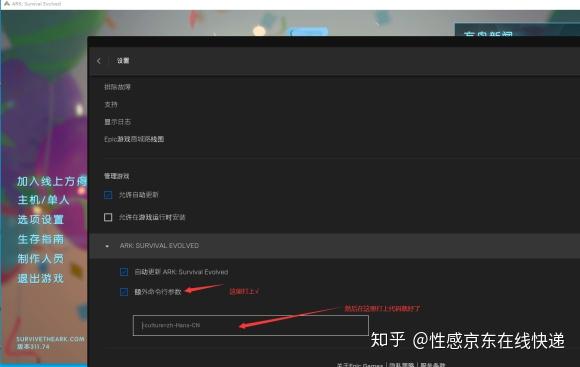
Task: Click the command line arguments input field
Action: (x=251, y=325)
